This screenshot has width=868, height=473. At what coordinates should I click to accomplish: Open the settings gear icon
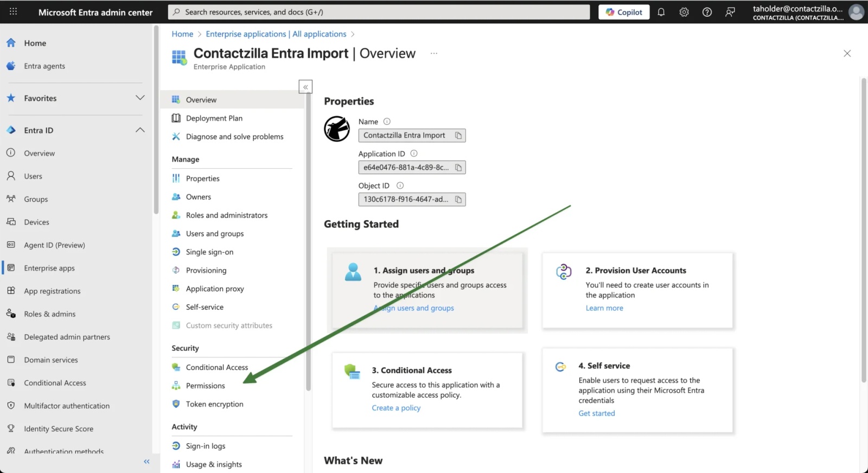click(684, 12)
